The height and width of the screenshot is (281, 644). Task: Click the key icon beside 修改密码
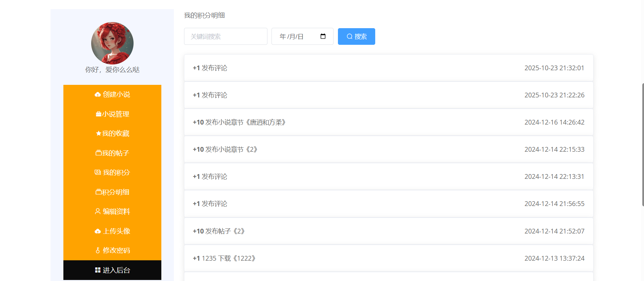pyautogui.click(x=98, y=250)
